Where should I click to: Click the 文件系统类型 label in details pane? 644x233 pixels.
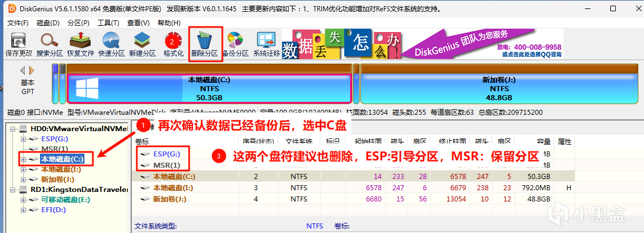point(156,226)
